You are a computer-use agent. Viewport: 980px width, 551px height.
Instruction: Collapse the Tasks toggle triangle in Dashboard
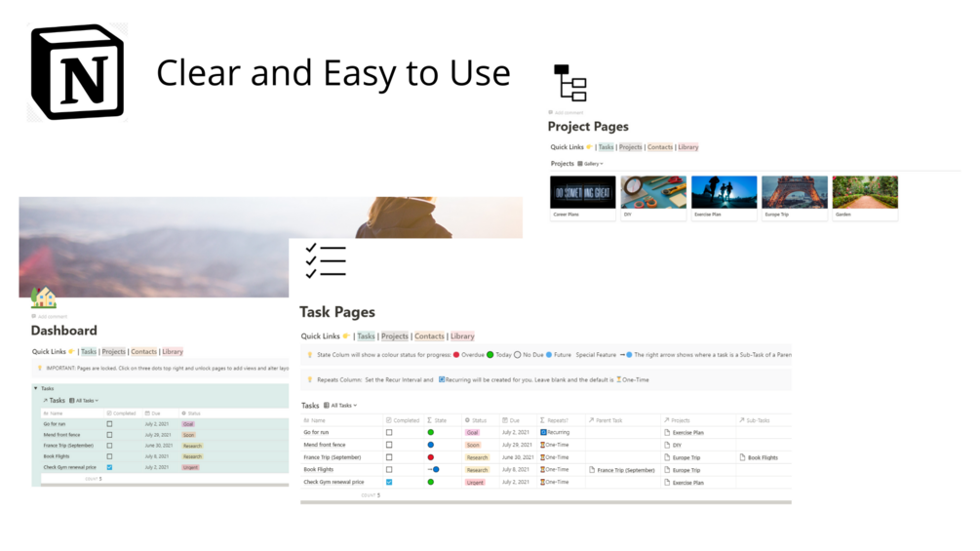pos(36,388)
